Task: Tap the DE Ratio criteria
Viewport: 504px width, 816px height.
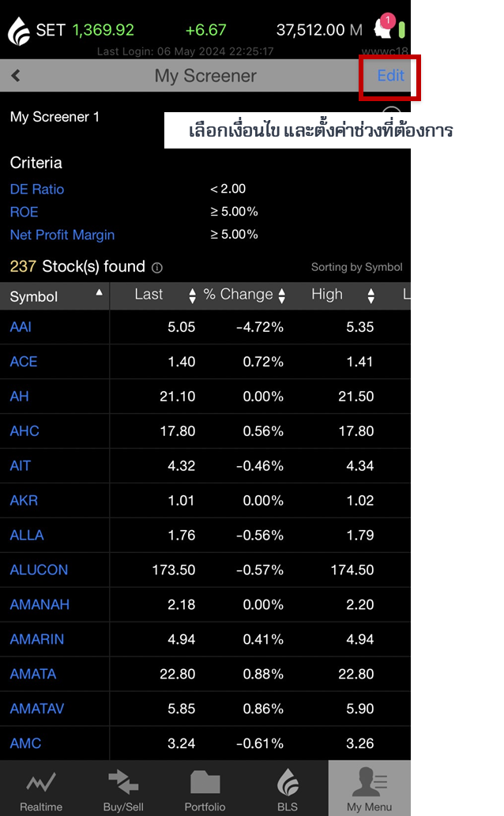Action: pos(37,189)
